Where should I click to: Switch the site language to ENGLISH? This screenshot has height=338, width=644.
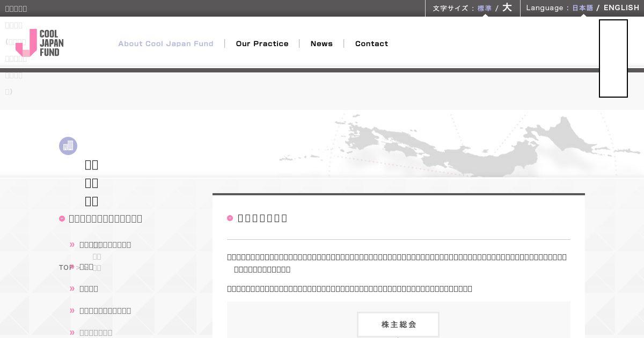(x=621, y=8)
